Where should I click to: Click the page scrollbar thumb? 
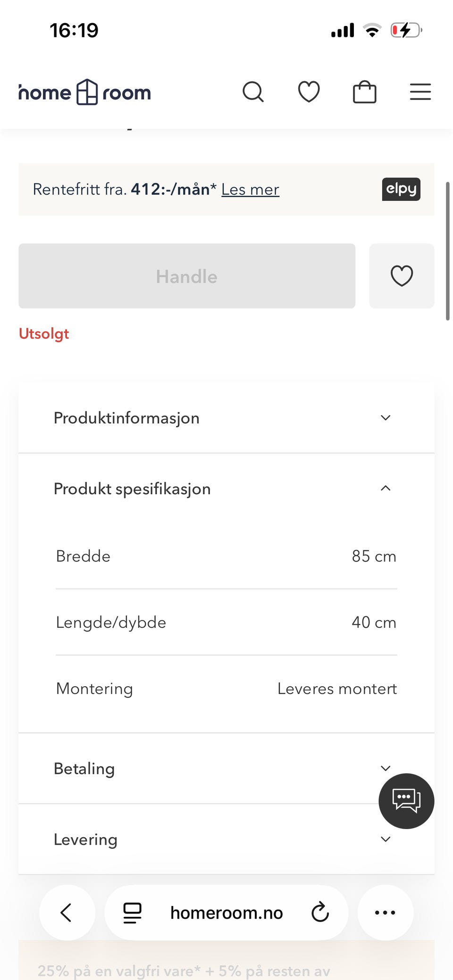click(447, 251)
